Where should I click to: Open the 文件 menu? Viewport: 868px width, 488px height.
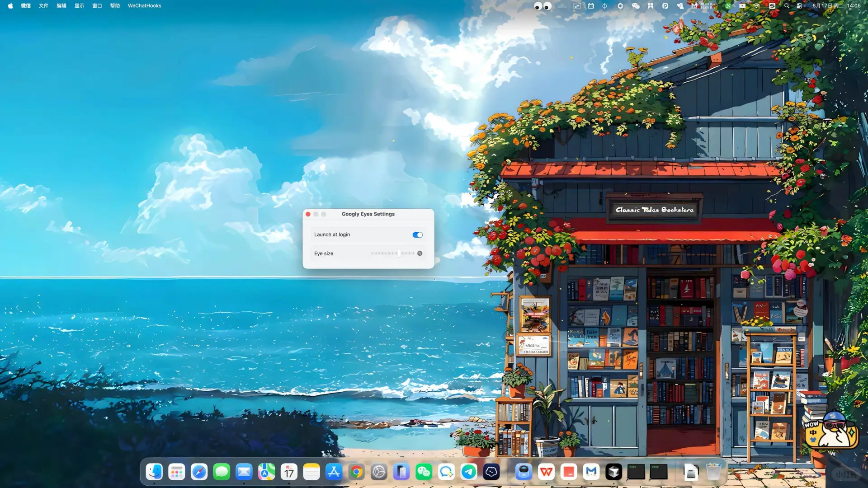point(43,6)
